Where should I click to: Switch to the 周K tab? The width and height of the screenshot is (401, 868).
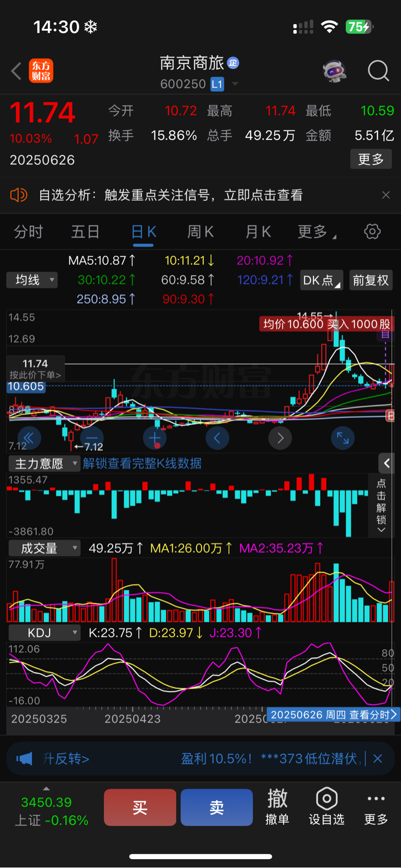(200, 232)
